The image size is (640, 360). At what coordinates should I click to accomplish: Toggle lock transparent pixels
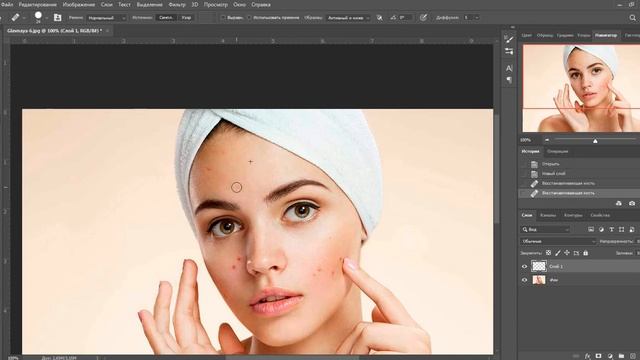(548, 253)
